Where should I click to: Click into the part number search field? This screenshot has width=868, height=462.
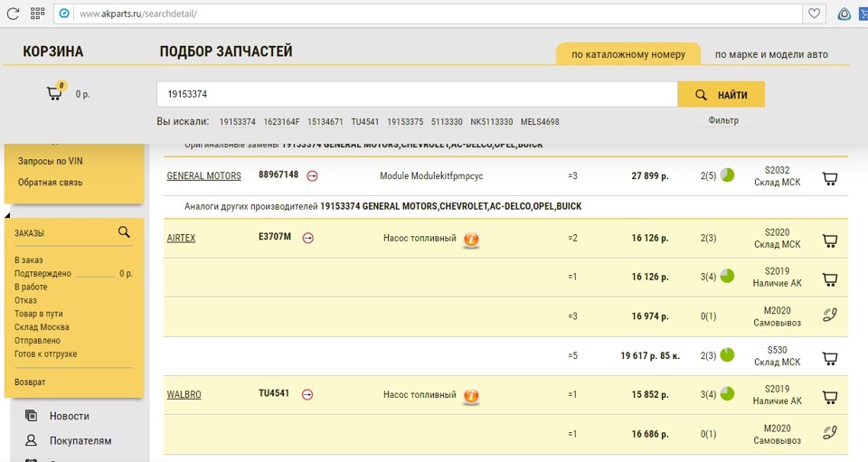[x=417, y=94]
